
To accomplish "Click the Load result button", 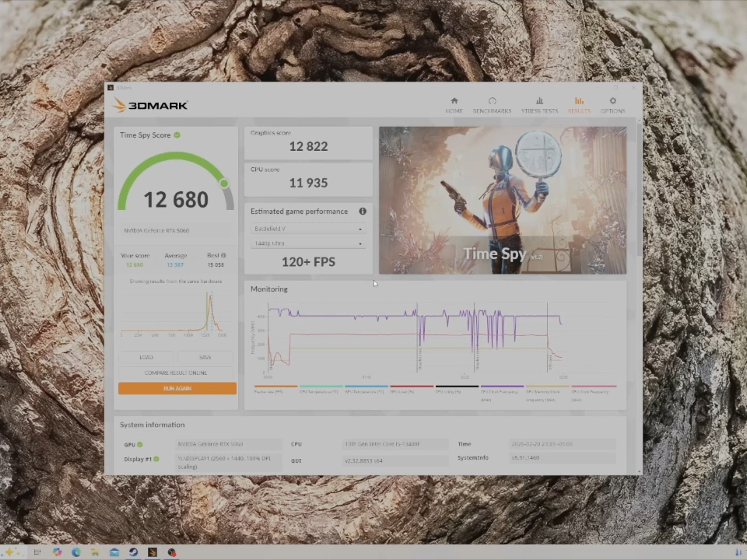I will pyautogui.click(x=146, y=357).
